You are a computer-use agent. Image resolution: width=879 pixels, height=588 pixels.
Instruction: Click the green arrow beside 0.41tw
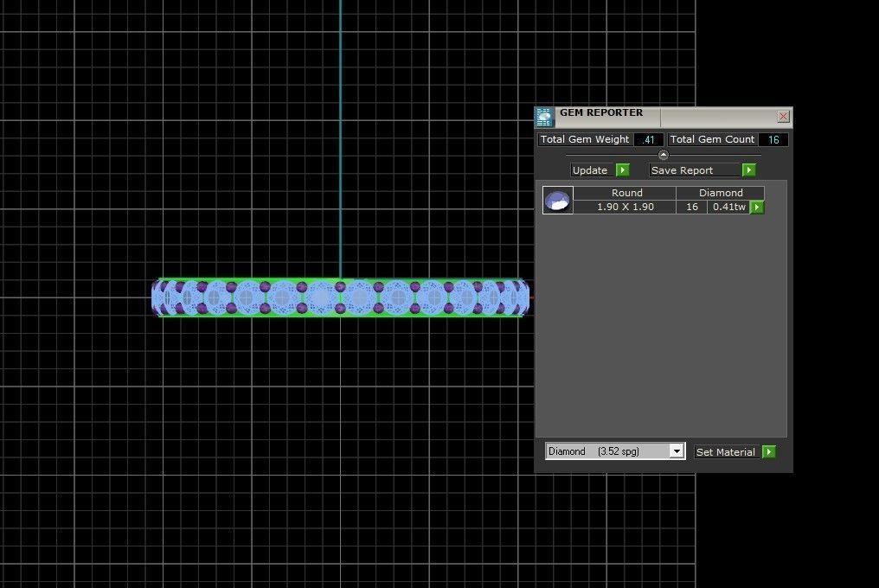[x=757, y=208]
